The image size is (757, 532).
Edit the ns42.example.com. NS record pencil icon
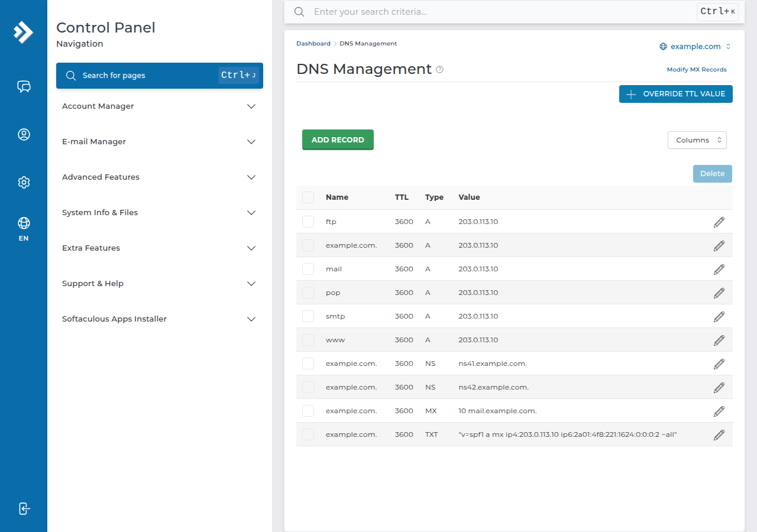(x=719, y=388)
